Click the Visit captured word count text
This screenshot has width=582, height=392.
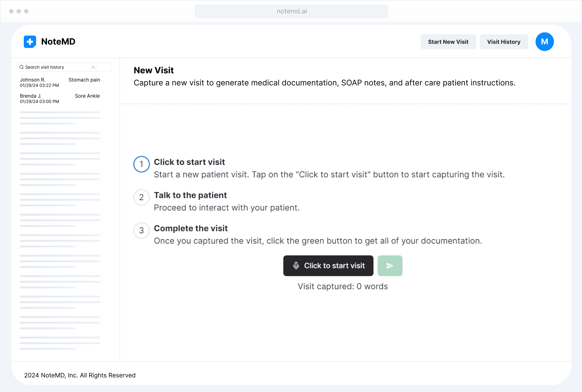(342, 287)
